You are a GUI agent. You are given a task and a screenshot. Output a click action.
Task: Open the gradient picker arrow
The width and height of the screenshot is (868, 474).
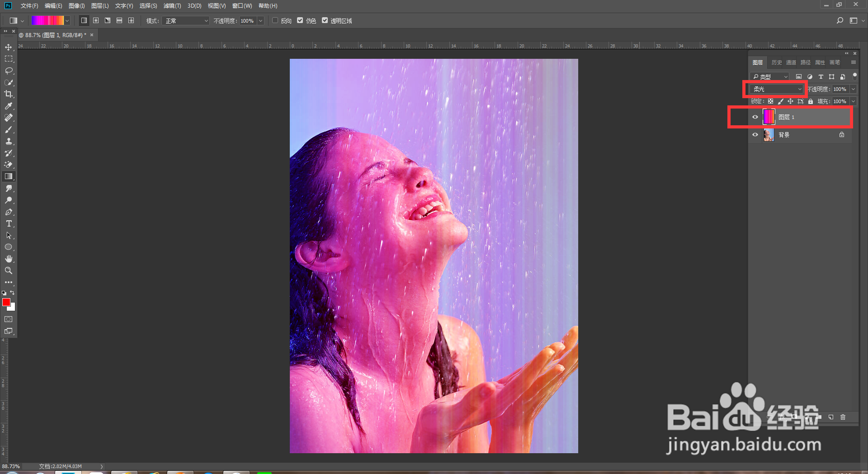tap(67, 20)
